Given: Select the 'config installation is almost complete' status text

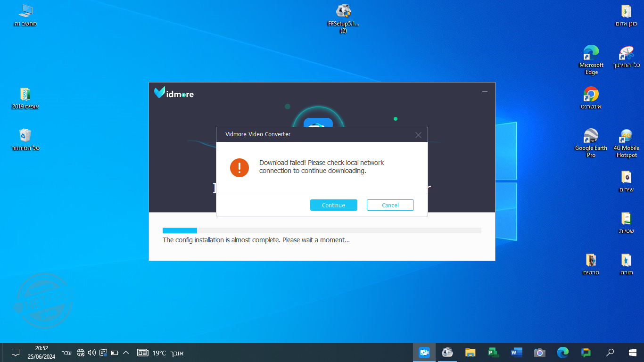Looking at the screenshot, I should 256,240.
